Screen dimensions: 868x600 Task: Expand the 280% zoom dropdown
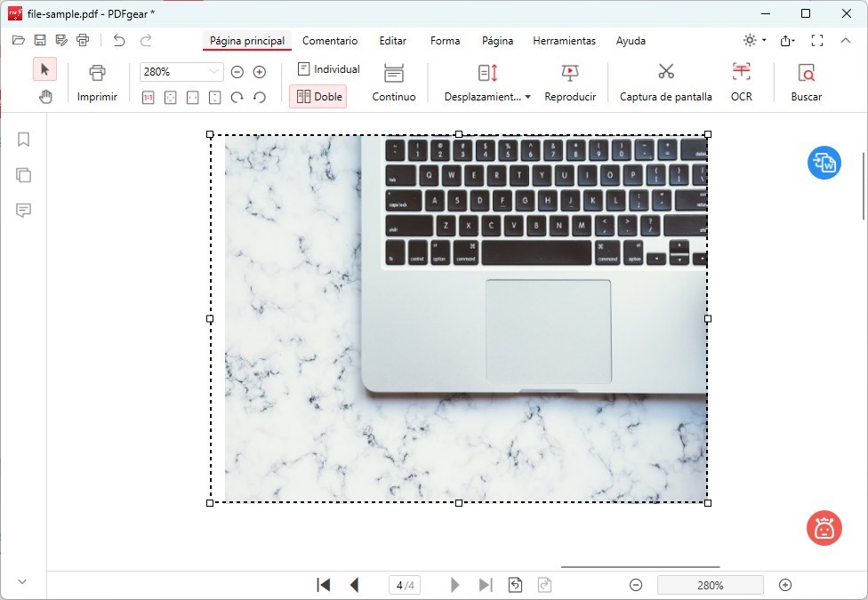(213, 72)
